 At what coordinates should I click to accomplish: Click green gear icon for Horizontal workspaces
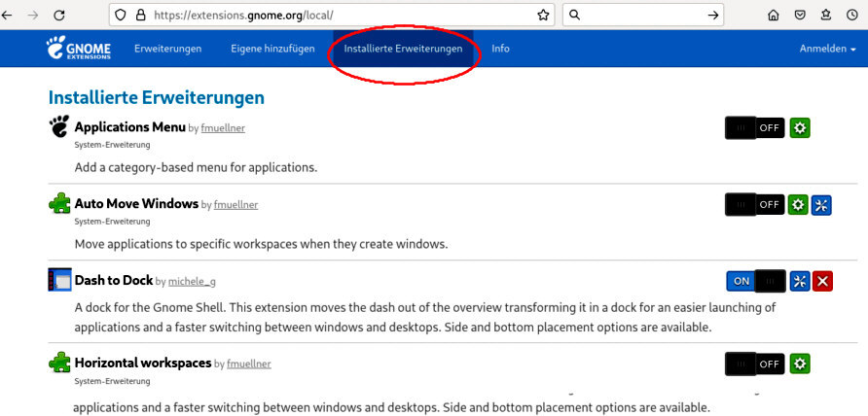799,364
